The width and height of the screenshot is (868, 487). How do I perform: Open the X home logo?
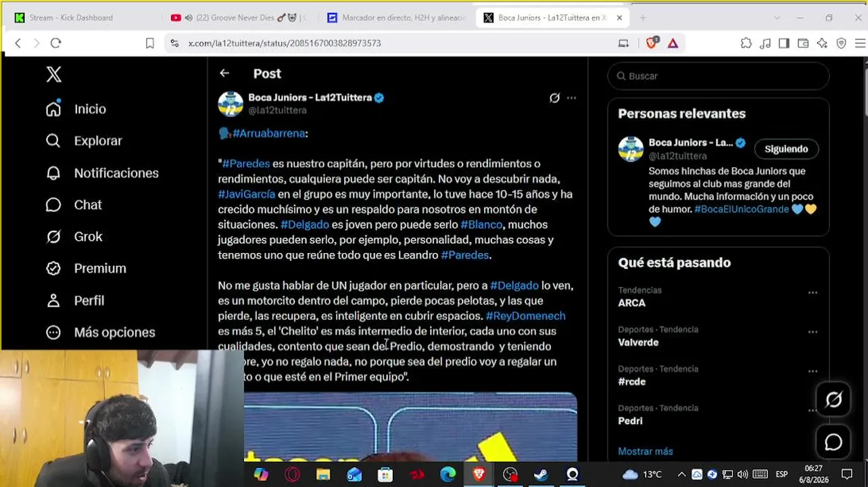(53, 74)
